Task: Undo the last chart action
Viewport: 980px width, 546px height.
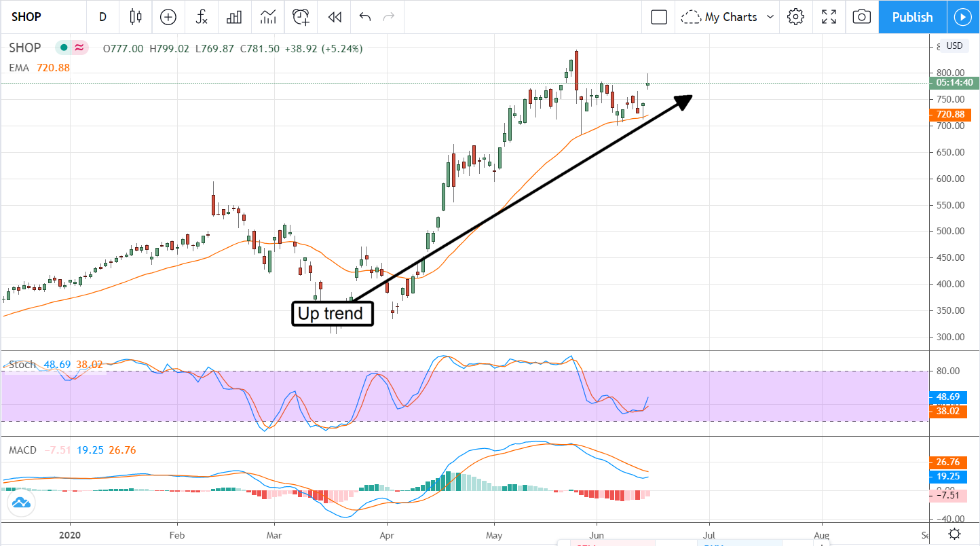Action: tap(365, 17)
